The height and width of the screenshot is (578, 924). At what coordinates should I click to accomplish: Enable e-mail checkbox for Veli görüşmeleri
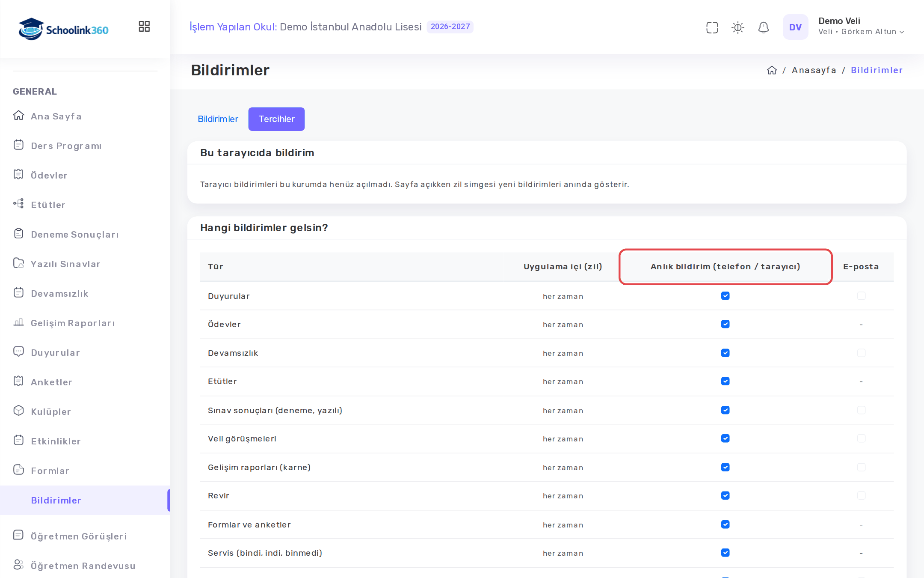coord(861,438)
